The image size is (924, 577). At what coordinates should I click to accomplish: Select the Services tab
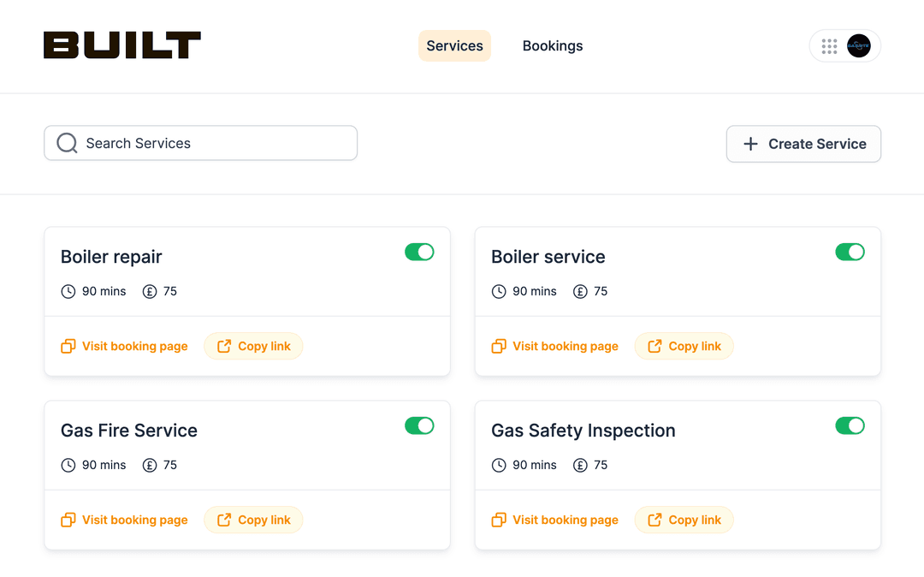coord(454,45)
